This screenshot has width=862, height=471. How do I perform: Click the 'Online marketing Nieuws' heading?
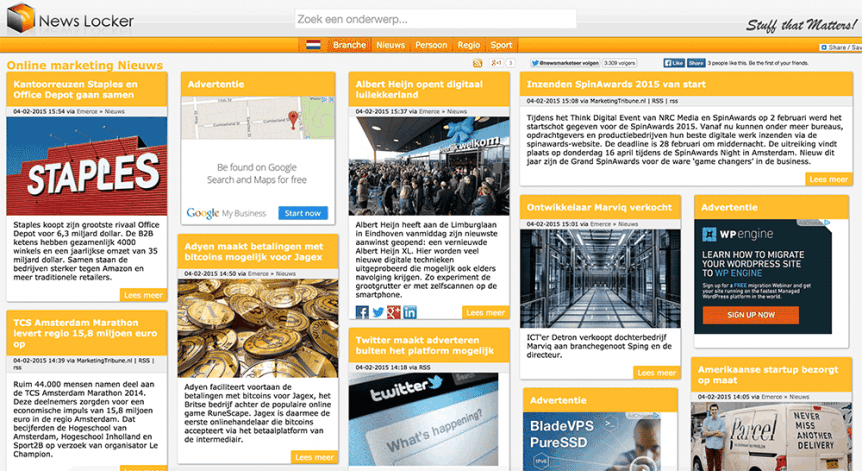[85, 65]
